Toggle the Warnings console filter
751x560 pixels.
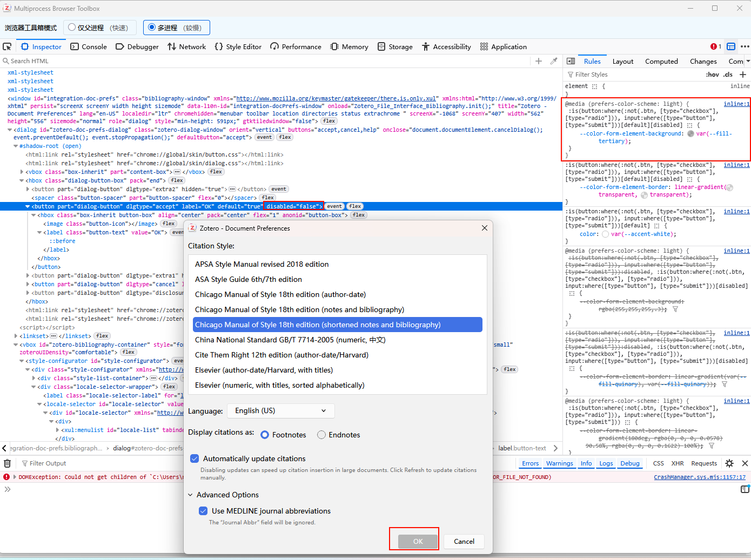pos(559,463)
